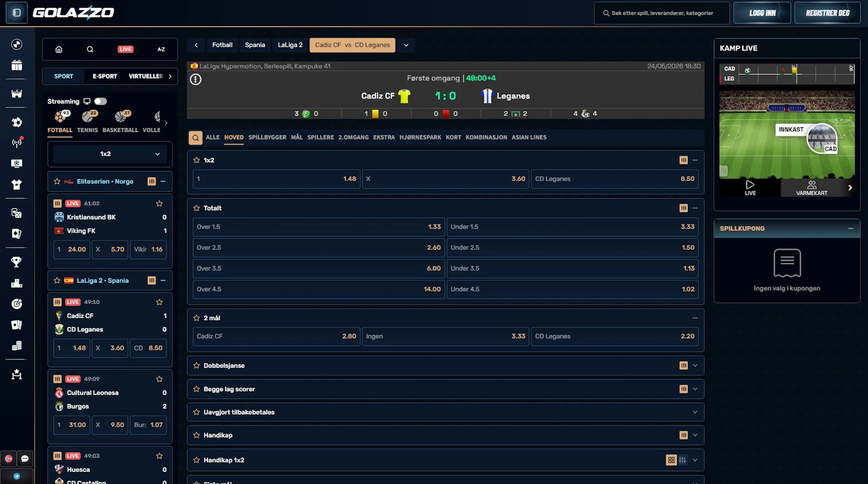Collapse the Spillkupong panel
The image size is (868, 484).
851,229
